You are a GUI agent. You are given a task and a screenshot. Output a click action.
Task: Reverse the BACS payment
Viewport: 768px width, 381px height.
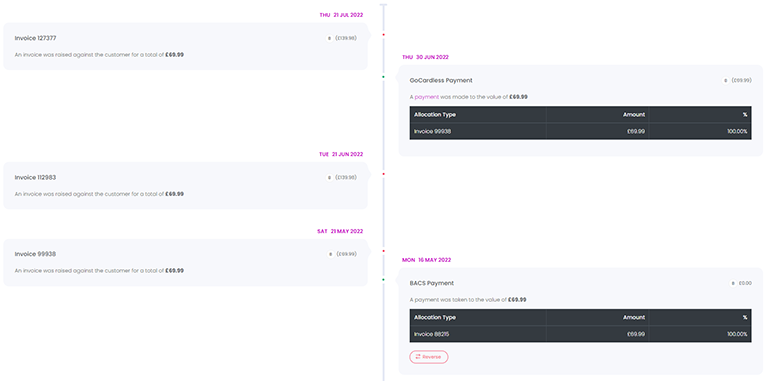coord(429,357)
